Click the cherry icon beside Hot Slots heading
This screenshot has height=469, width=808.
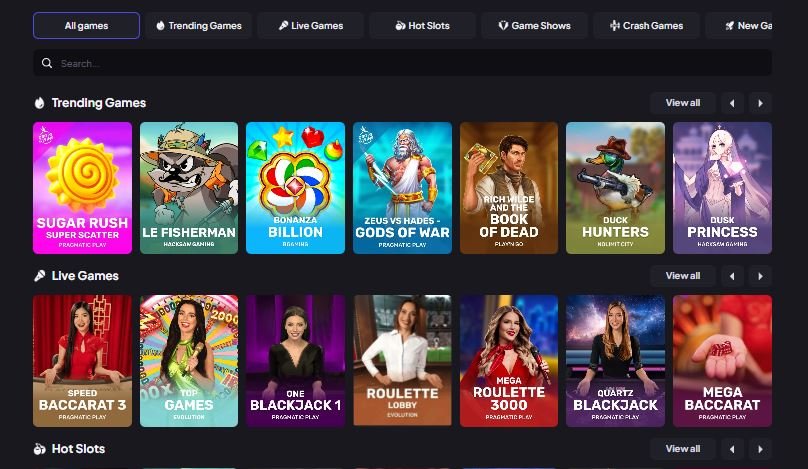[x=40, y=449]
